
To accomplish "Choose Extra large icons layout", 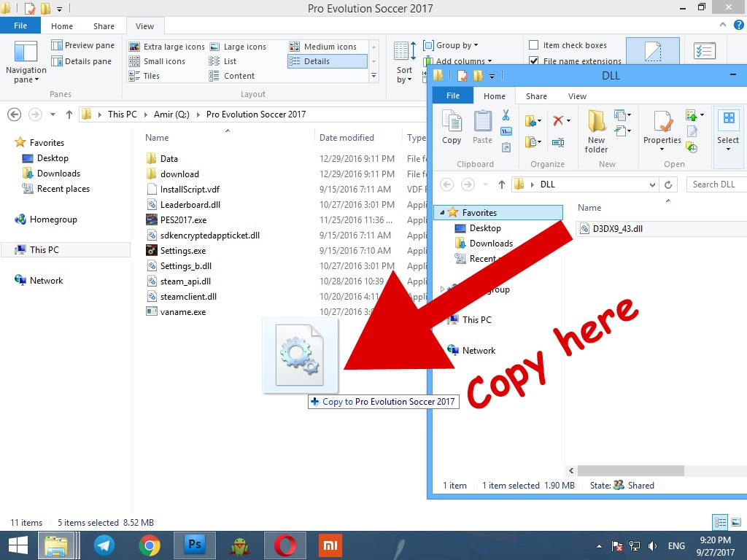I will click(x=167, y=47).
